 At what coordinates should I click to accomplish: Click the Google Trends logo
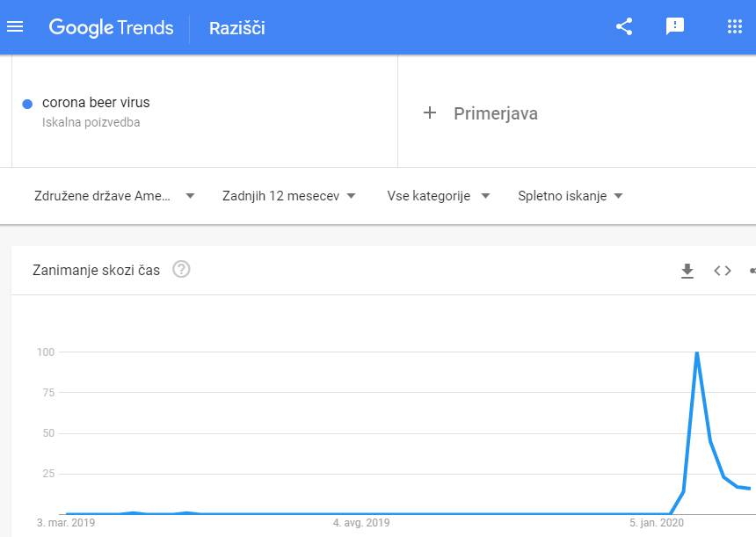(111, 27)
